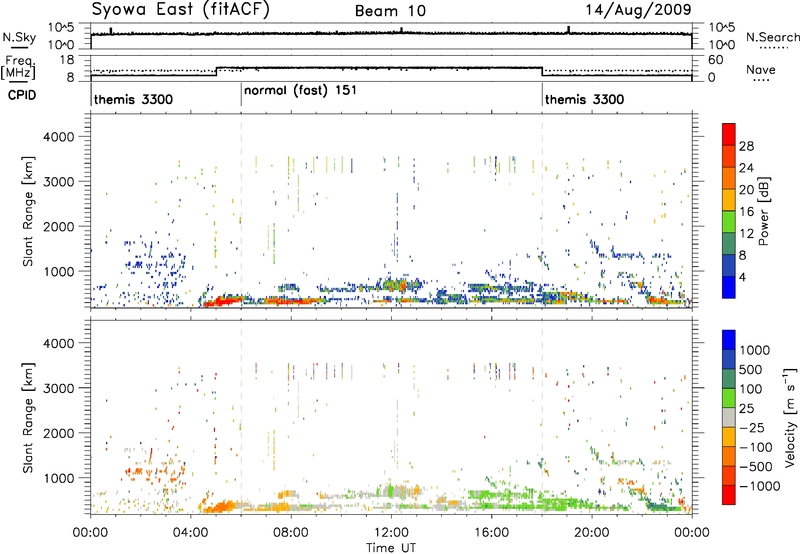
Task: Click the "100" value on Velocity colorbar
Action: [x=751, y=389]
